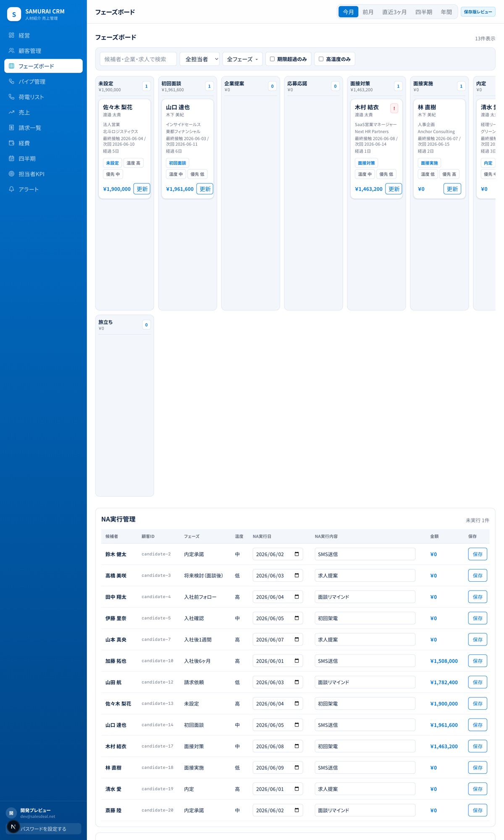504x840 pixels.
Task: Click 面接対策 tag on 木村 結衣 card
Action: (x=366, y=163)
